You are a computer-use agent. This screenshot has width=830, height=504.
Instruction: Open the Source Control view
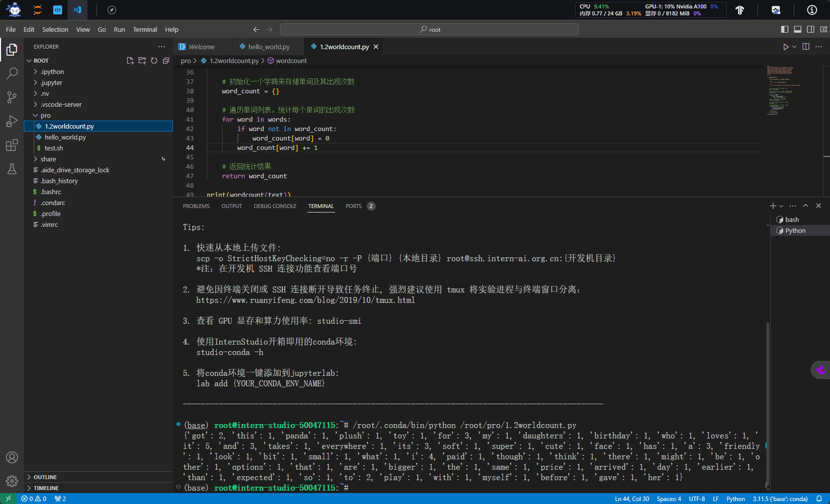tap(12, 97)
